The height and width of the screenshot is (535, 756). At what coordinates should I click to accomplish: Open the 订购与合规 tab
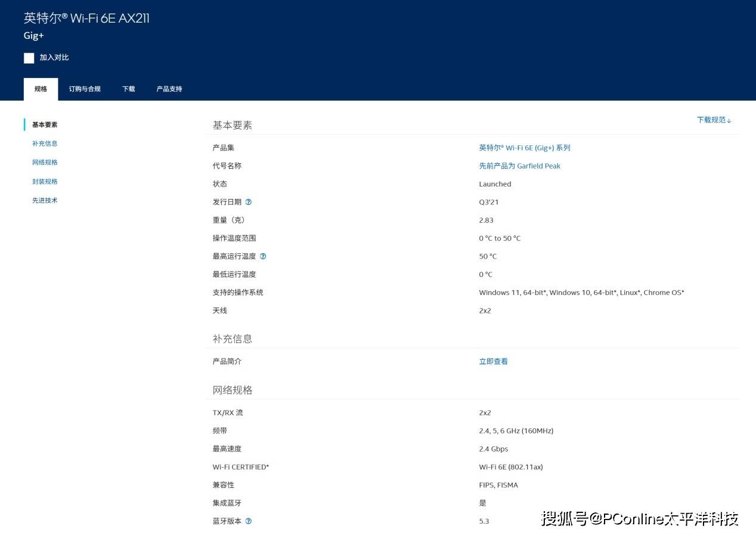[85, 89]
